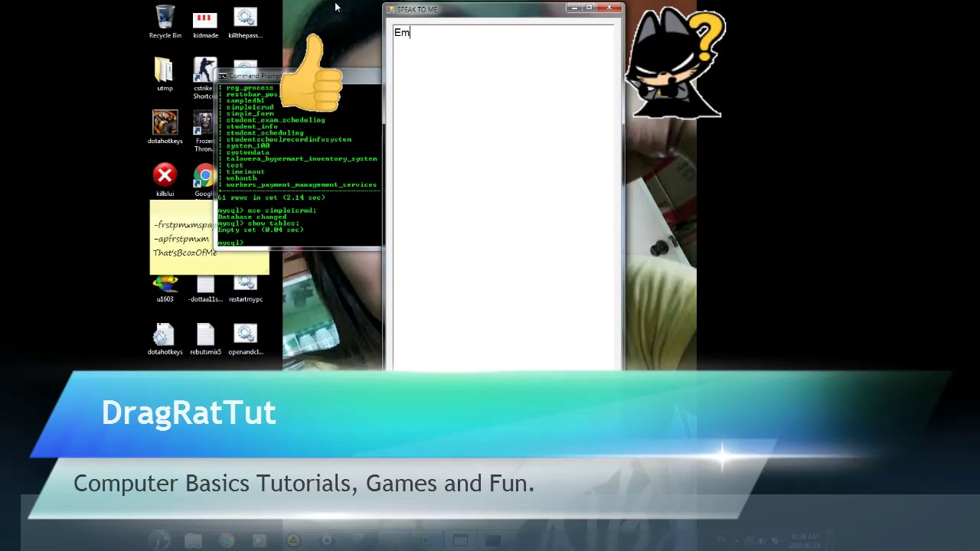Screen dimensions: 980x551
Task: Launch the Google Chrome desktop shortcut
Action: 204,180
